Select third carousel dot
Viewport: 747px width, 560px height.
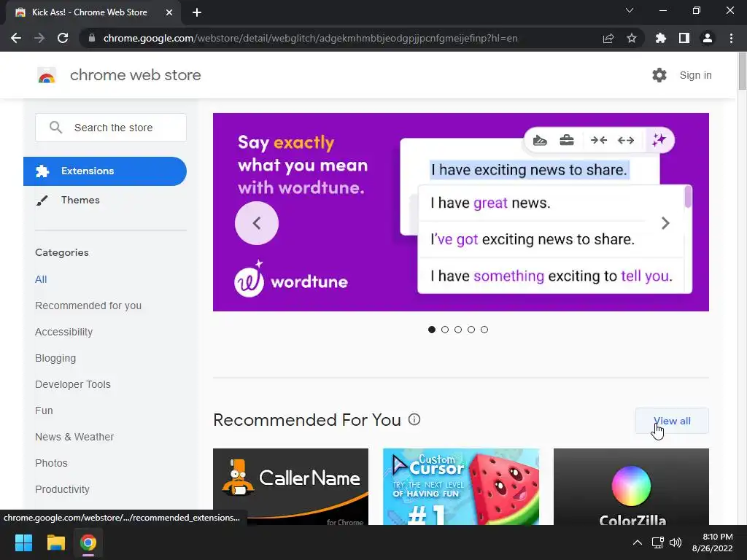458,330
